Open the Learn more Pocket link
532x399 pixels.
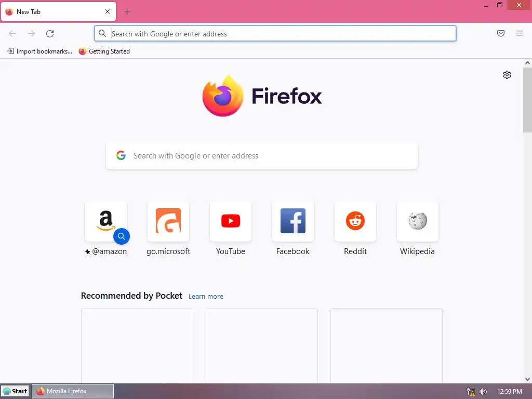click(206, 296)
